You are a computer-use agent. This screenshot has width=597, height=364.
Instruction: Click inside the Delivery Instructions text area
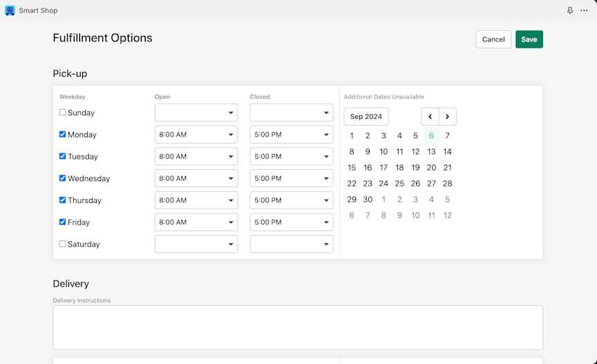pos(298,327)
